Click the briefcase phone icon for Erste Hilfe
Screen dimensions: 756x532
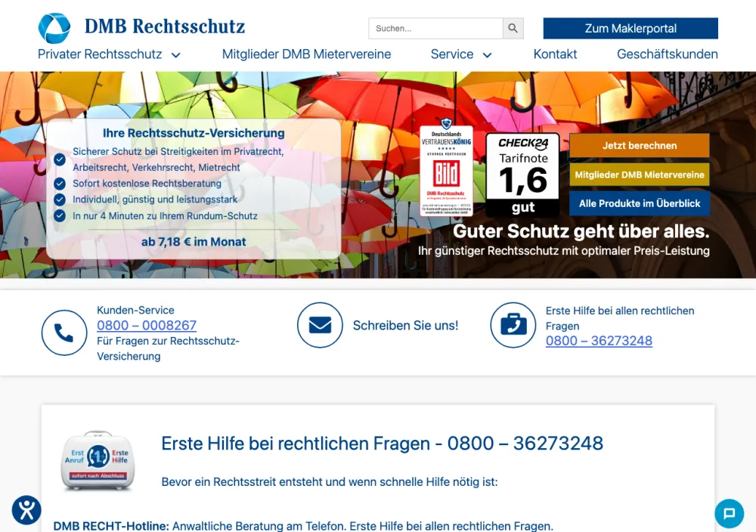click(513, 325)
